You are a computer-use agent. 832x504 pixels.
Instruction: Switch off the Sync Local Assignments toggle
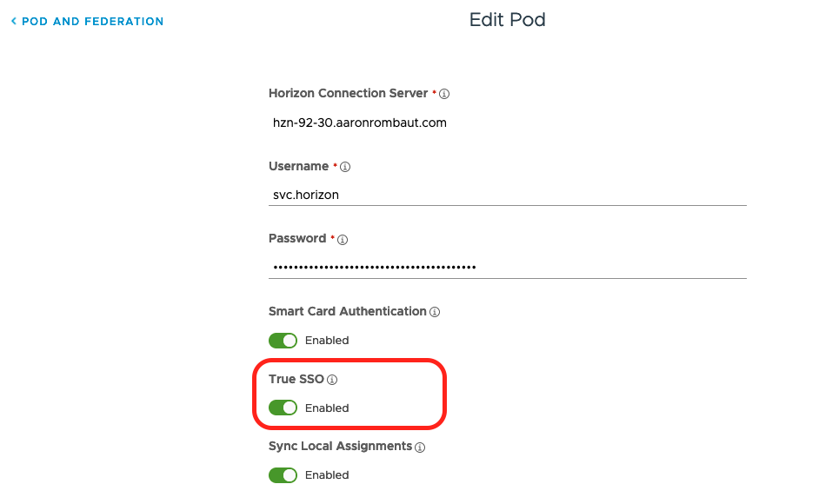283,474
